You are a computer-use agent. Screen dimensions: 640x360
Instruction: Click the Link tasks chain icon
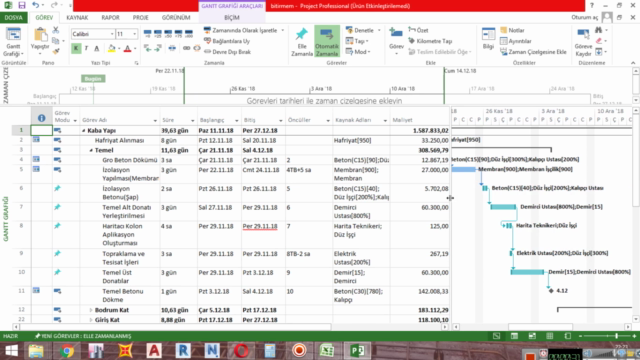[186, 49]
